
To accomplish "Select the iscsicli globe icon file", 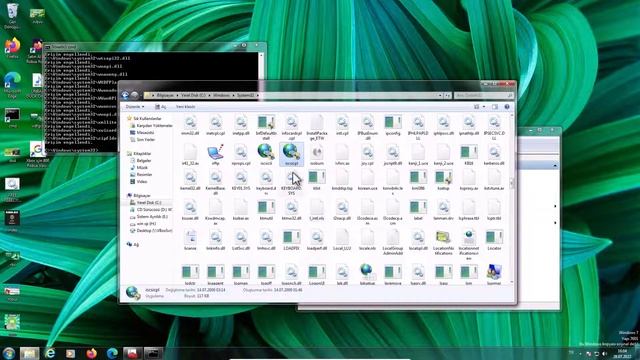I will tap(266, 155).
